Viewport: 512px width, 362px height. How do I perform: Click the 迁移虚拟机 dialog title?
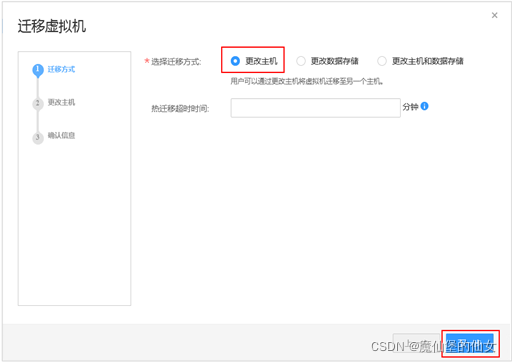(x=52, y=26)
